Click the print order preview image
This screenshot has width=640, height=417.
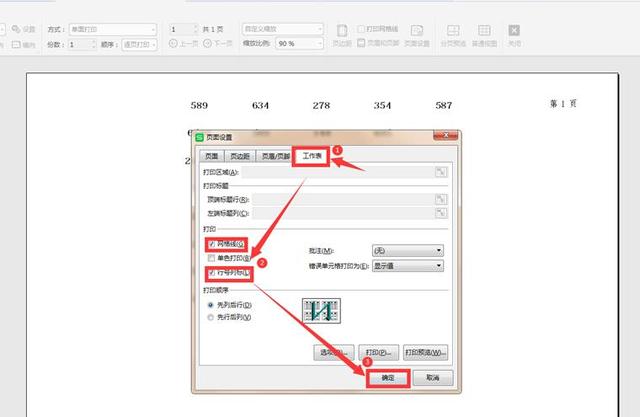click(321, 311)
